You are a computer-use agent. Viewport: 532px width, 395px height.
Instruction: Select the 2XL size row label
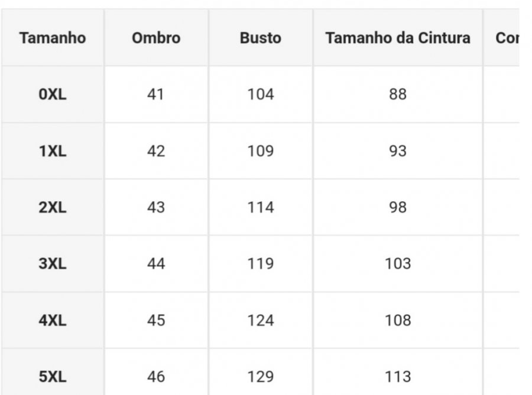pos(53,207)
